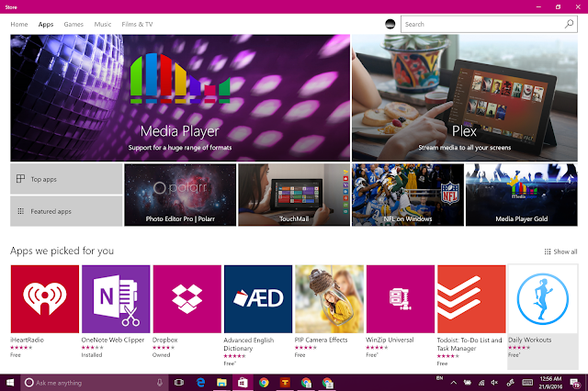Open the Daily Workouts app icon
The height and width of the screenshot is (391, 588).
543,299
